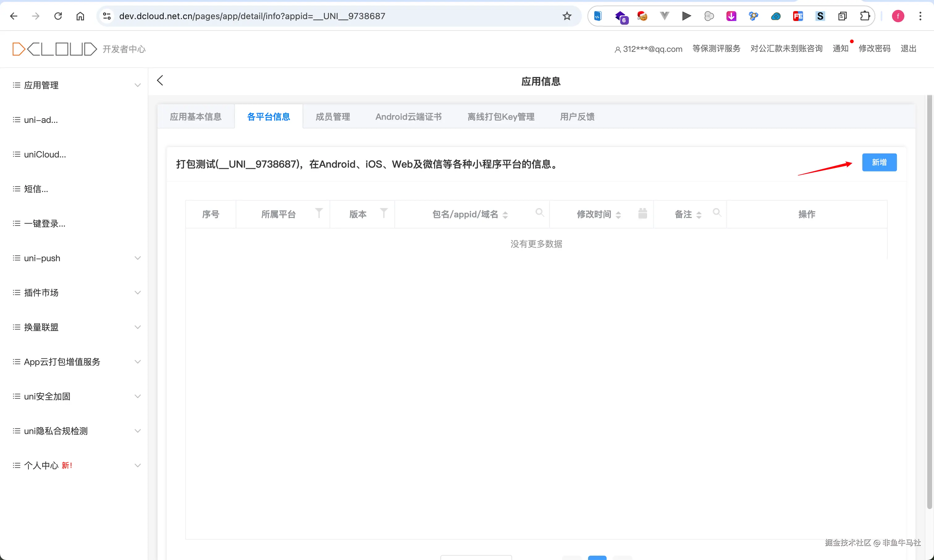Sort the 包名/appid/域名 column
Image resolution: width=934 pixels, height=560 pixels.
click(x=505, y=215)
